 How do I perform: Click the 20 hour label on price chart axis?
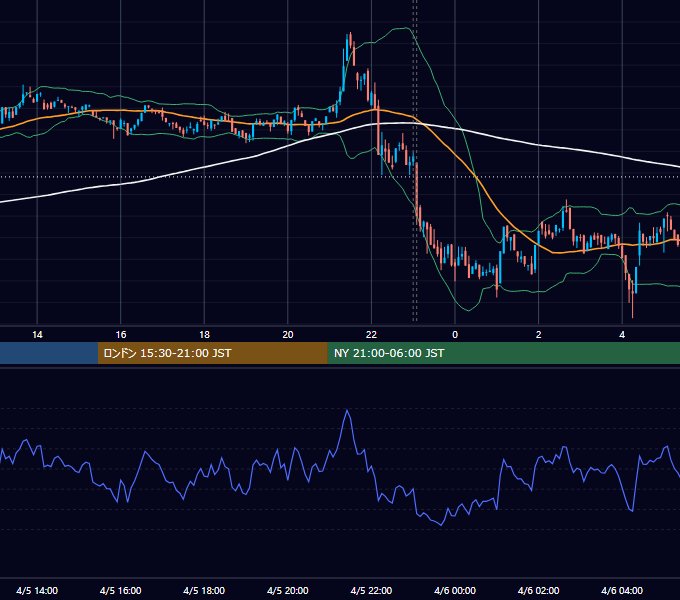click(288, 335)
